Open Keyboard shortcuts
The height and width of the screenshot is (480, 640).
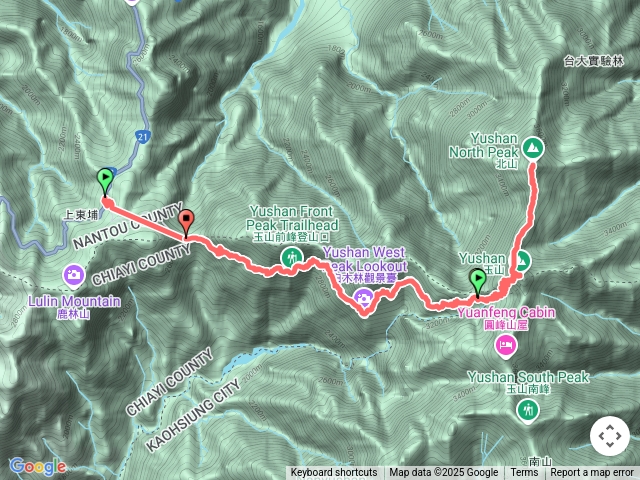point(334,473)
